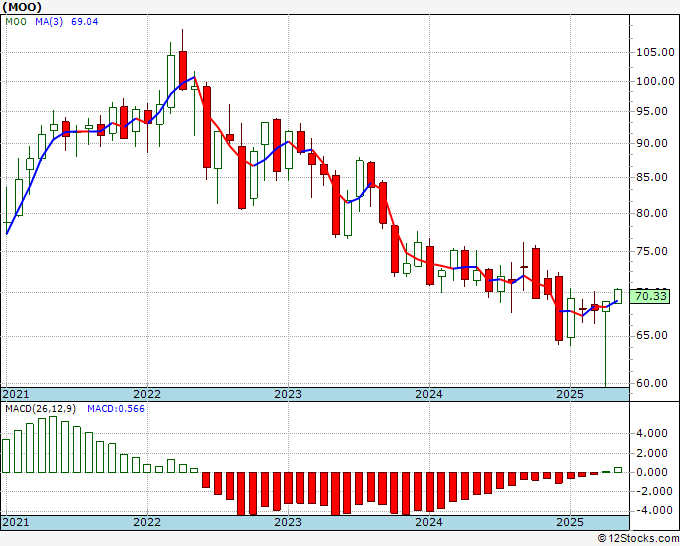680x546 pixels.
Task: Click the MACD(26,12,9) indicator label
Action: click(41, 409)
